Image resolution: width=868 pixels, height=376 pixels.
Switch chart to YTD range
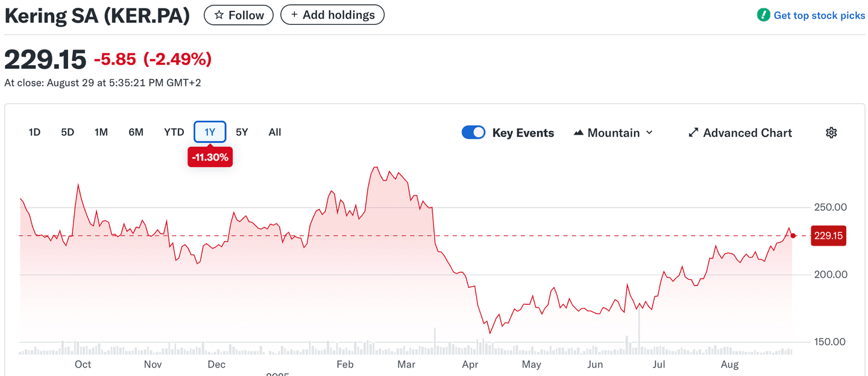[x=174, y=132]
